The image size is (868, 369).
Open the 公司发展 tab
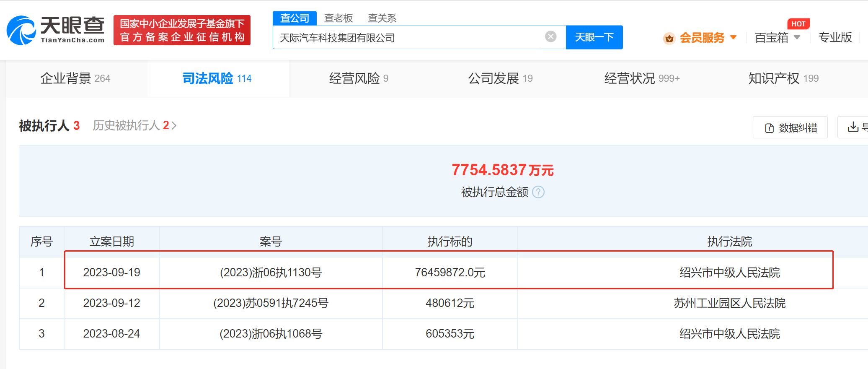pyautogui.click(x=500, y=78)
